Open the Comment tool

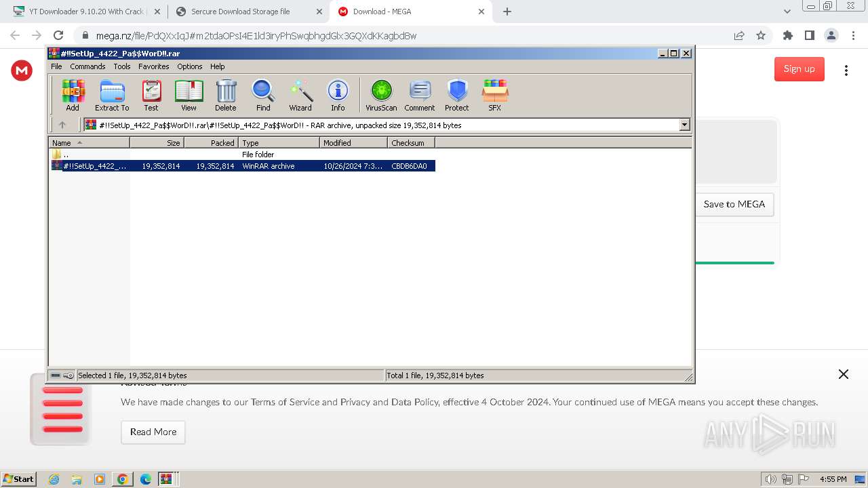click(420, 95)
